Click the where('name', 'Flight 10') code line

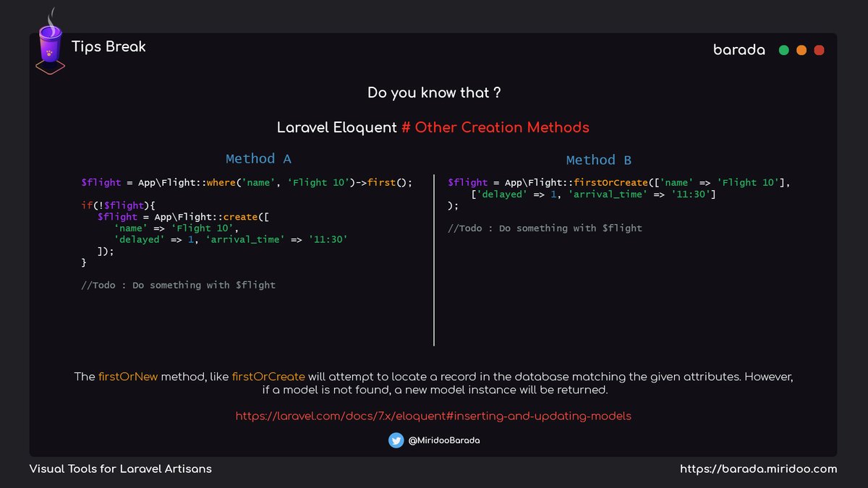coord(247,182)
